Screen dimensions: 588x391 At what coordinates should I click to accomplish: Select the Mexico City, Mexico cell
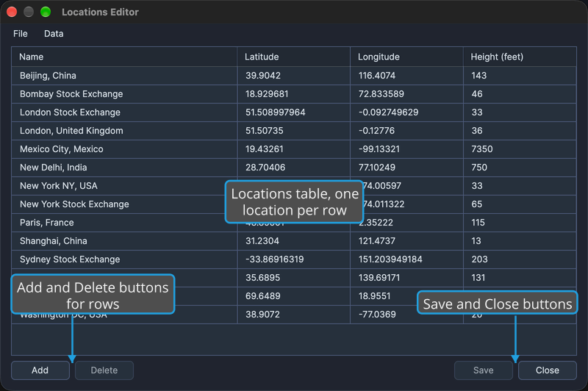coord(124,149)
